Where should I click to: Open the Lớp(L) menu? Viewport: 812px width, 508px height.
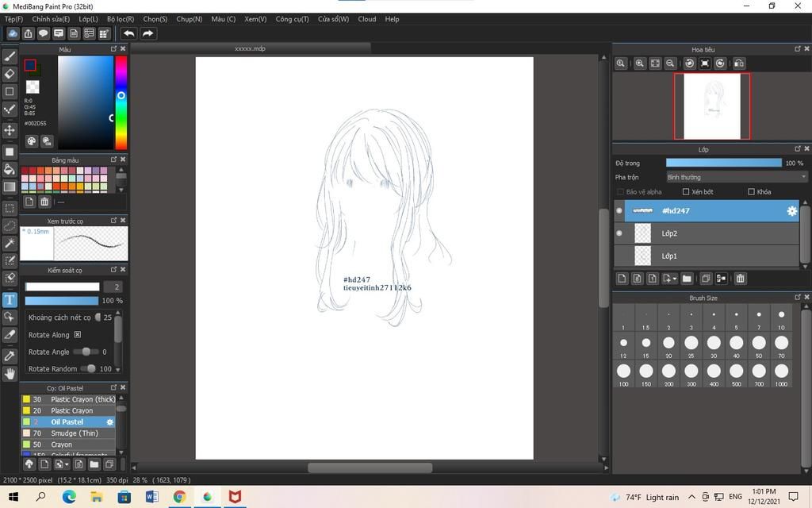[88, 19]
